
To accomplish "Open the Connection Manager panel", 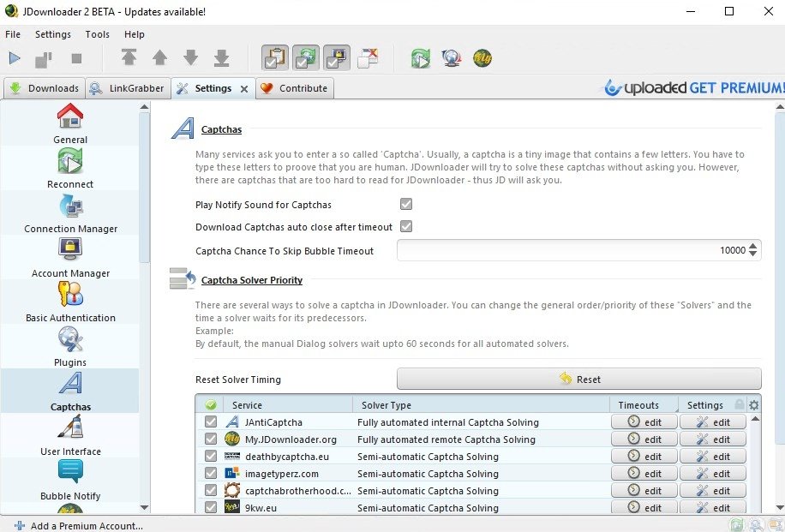I will (69, 212).
